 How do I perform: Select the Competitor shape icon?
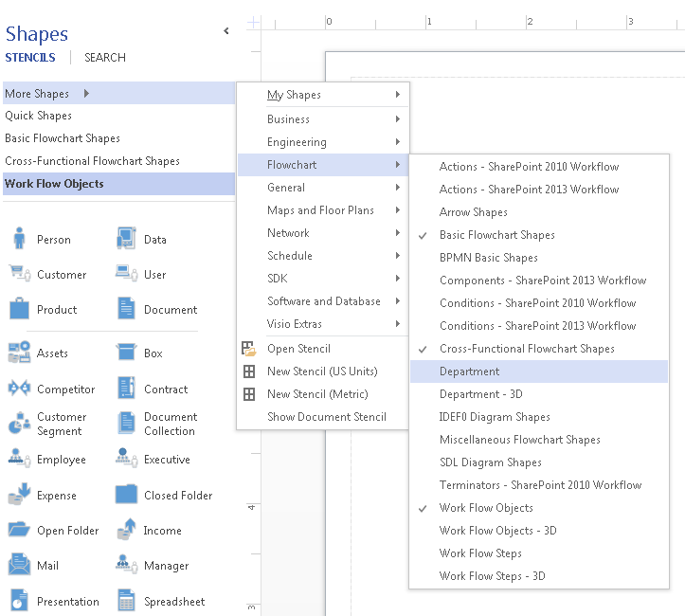(19, 389)
